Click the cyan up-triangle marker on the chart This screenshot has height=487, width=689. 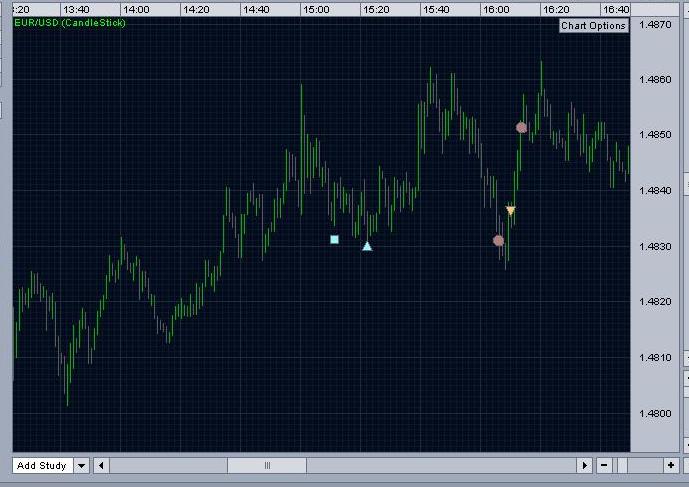click(367, 246)
